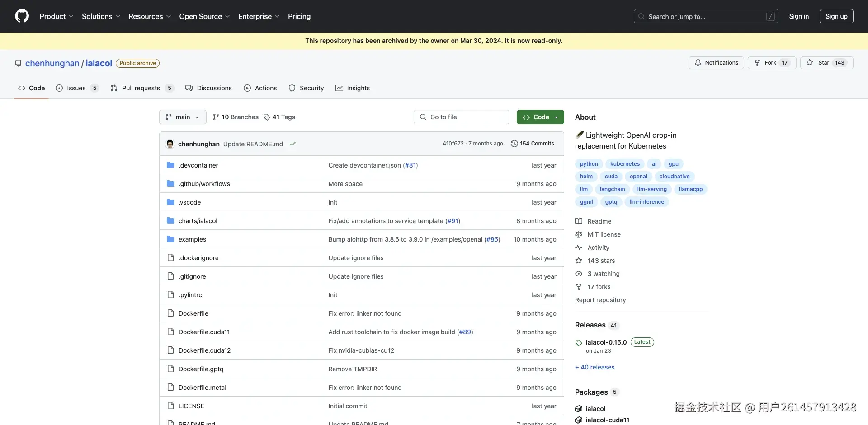Click the tag icon beside ialacol-0.15.0
This screenshot has height=425, width=868.
(579, 343)
